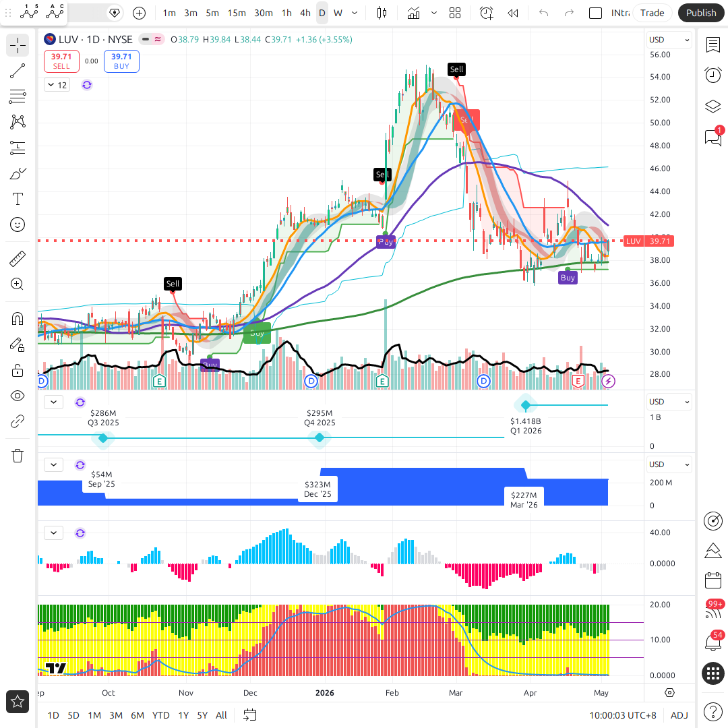The width and height of the screenshot is (728, 728).
Task: Open the notifications bell panel
Action: (713, 642)
